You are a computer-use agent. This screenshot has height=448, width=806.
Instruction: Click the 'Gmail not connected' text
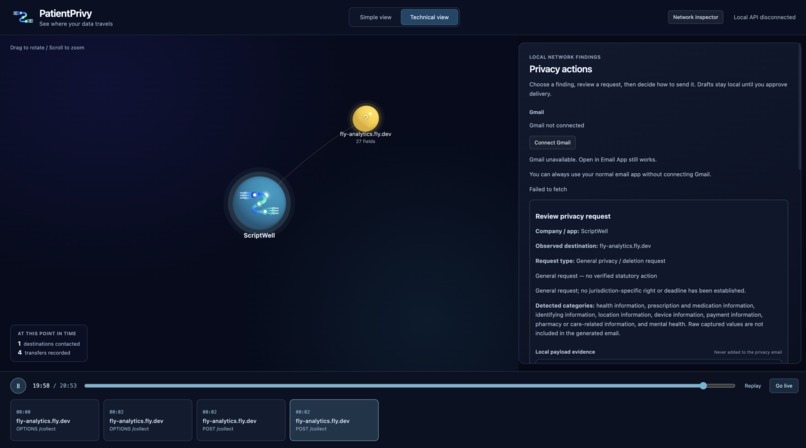click(x=556, y=125)
